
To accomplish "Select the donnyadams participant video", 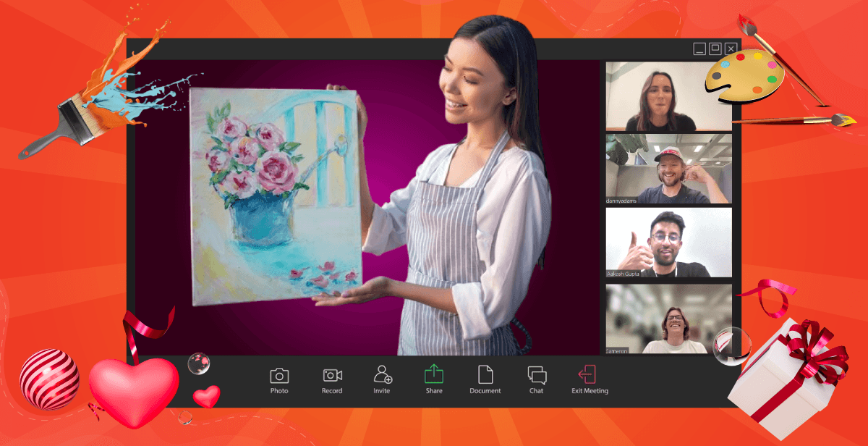I will click(x=668, y=169).
